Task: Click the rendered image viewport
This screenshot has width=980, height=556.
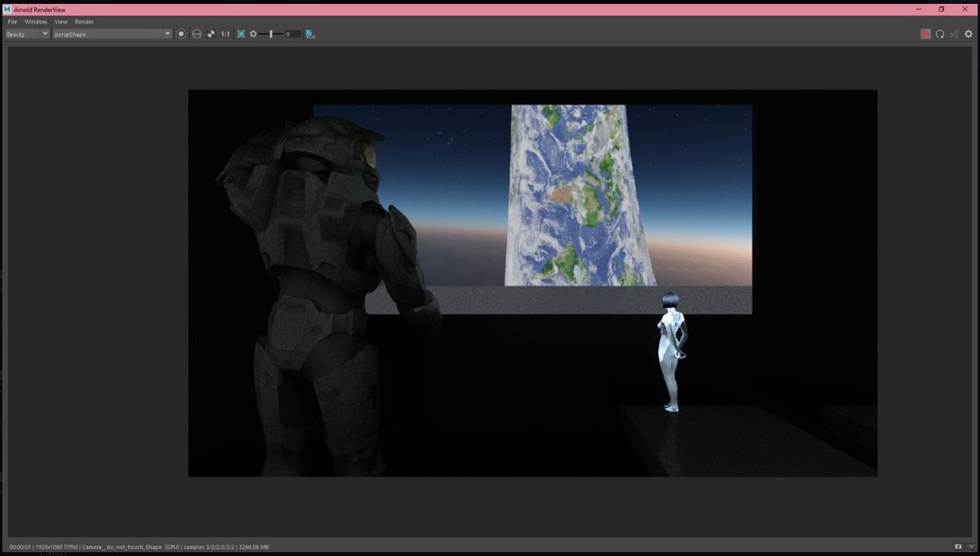Action: (532, 283)
